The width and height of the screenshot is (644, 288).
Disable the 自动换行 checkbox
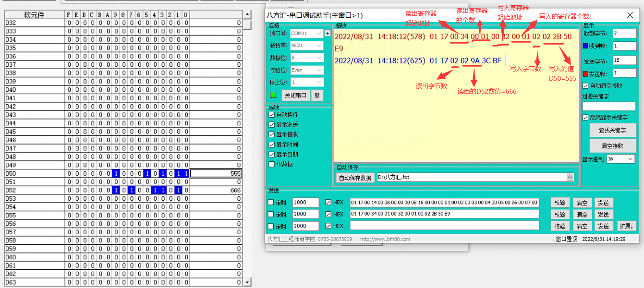pos(272,115)
